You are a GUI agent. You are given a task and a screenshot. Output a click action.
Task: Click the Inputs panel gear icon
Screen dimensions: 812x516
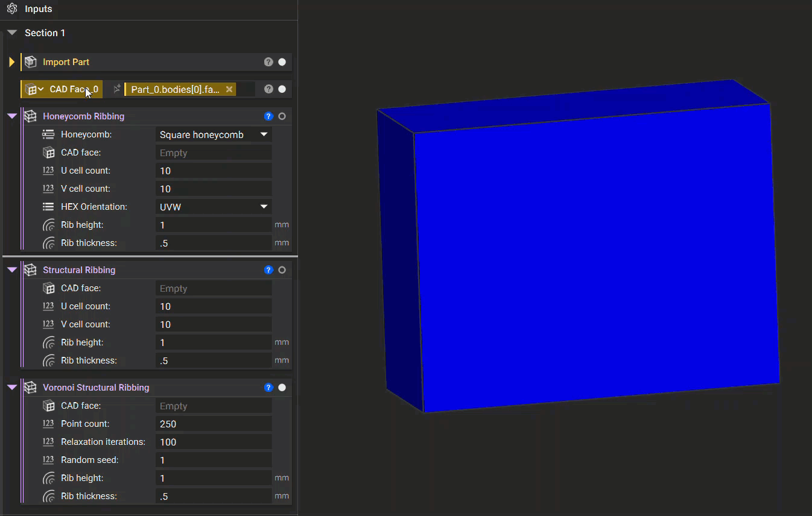[x=11, y=8]
